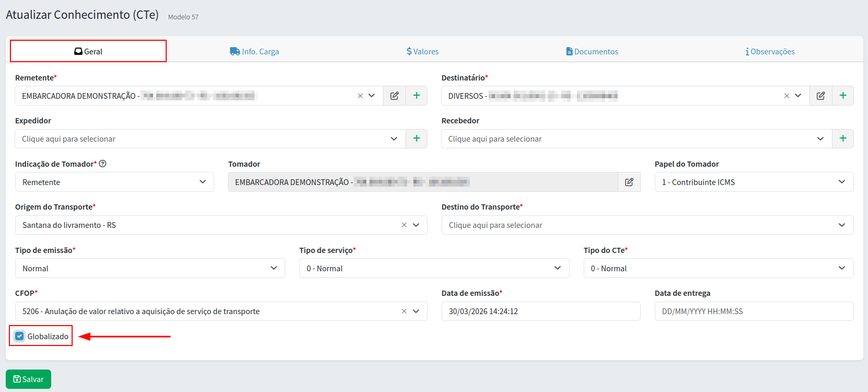Add a new Remetente with plus icon
Viewport: 868px width, 392px height.
(x=416, y=96)
